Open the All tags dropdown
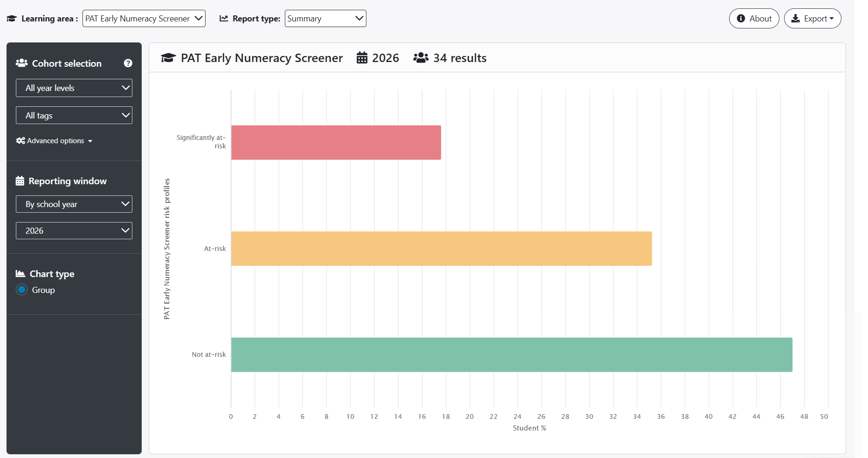Screen dimensions: 868x458 [x=74, y=115]
